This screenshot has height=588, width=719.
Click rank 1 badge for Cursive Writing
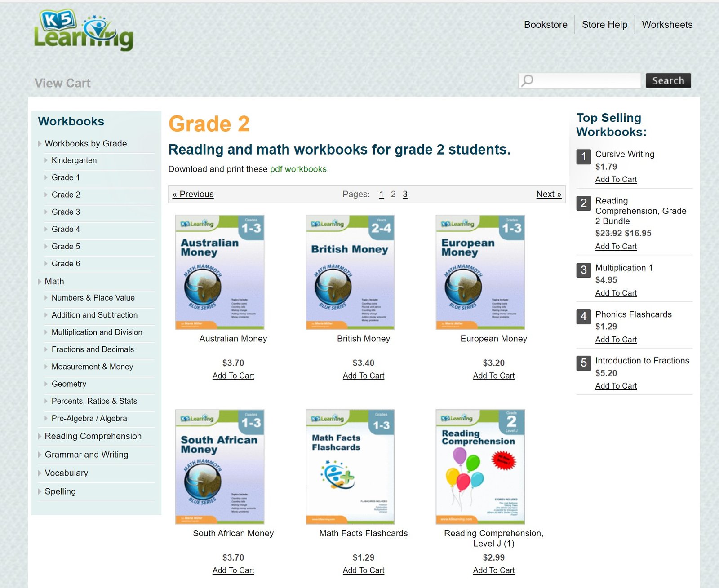click(x=583, y=157)
